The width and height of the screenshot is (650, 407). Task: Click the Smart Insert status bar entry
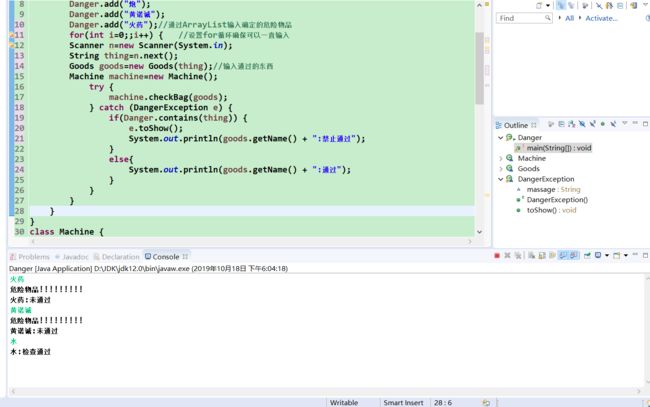coord(403,402)
